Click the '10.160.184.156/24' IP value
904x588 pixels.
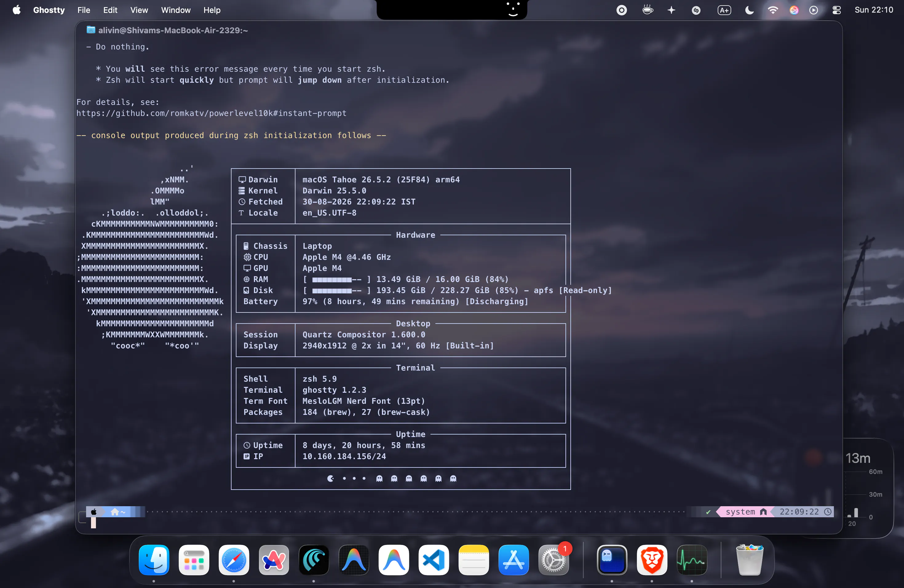coord(344,456)
